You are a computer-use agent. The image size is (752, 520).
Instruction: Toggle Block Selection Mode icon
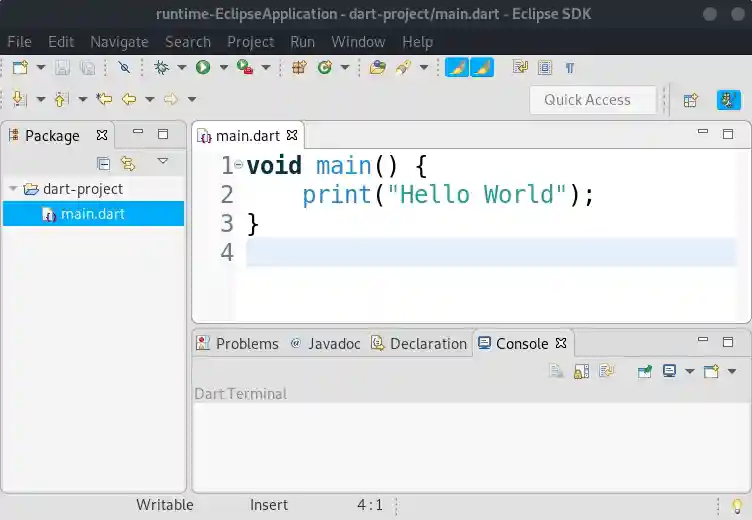545,68
